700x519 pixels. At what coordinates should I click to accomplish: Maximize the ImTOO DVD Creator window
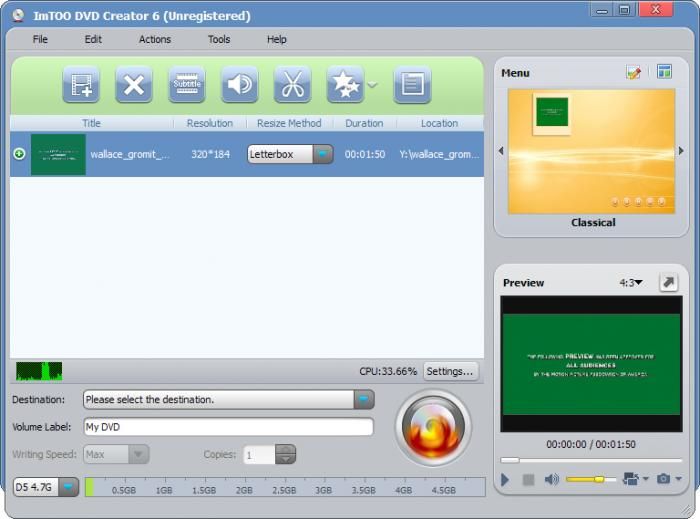pos(625,10)
